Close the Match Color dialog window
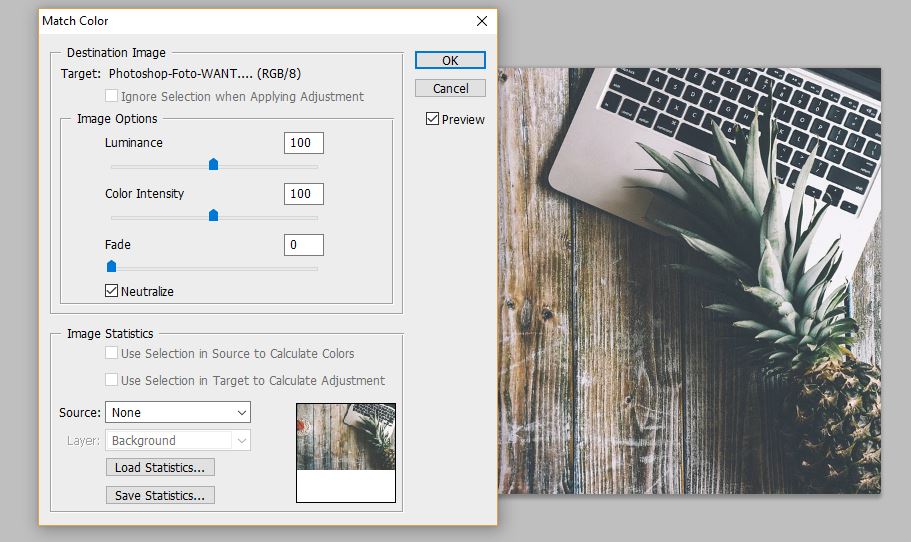The height and width of the screenshot is (542, 911). click(x=482, y=20)
